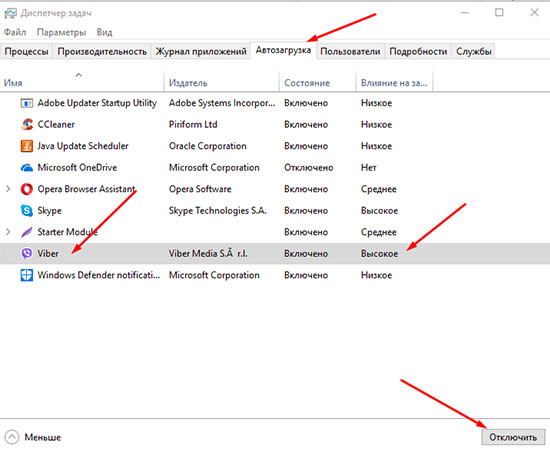550x452 pixels.
Task: Switch to the Журнал приложений tab
Action: point(201,52)
